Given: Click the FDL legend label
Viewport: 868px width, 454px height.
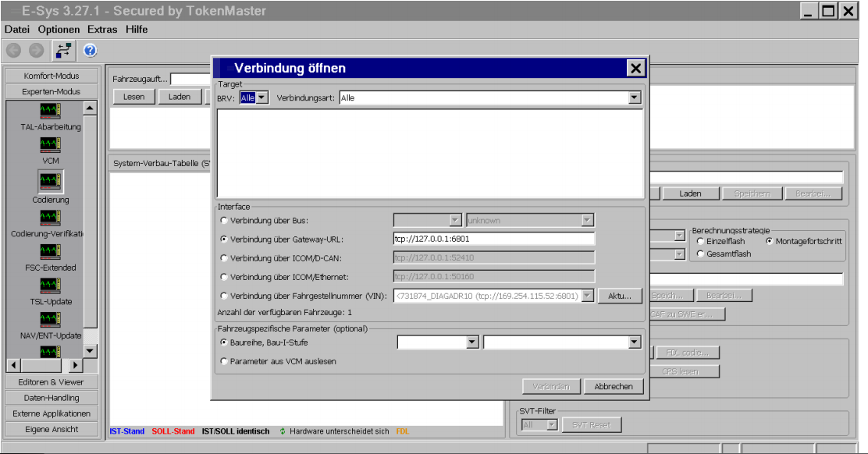Looking at the screenshot, I should click(x=403, y=431).
